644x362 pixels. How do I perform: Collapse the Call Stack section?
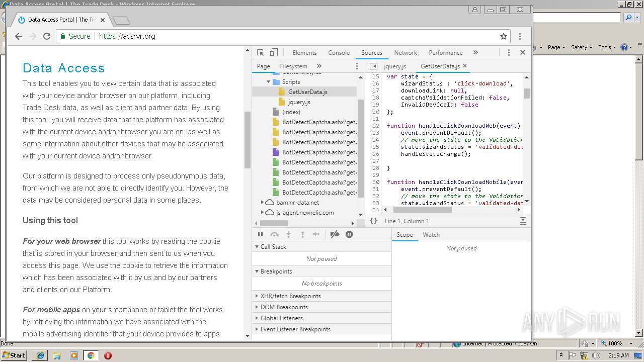tap(257, 247)
